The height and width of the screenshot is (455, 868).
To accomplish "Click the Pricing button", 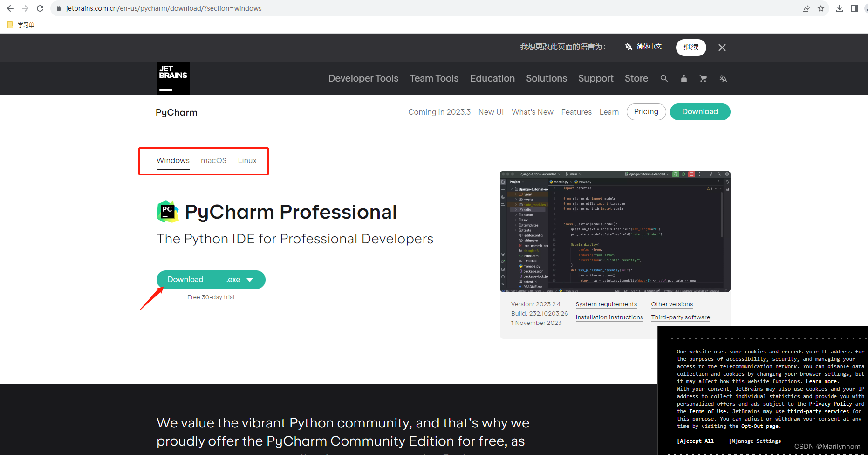I will click(646, 112).
